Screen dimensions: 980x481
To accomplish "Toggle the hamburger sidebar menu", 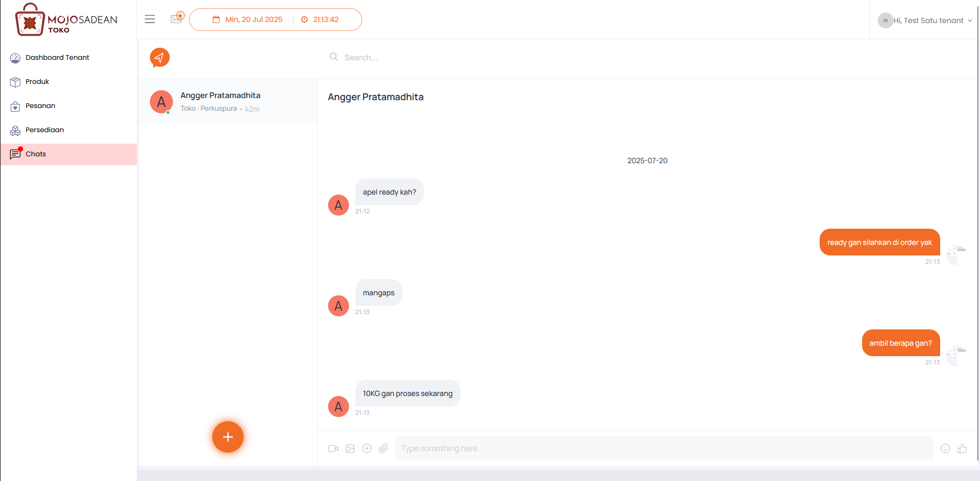I will (x=150, y=19).
